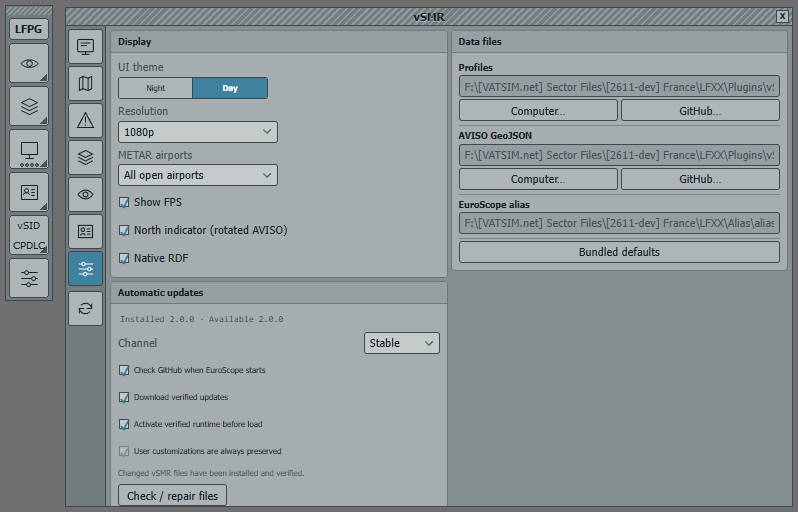Viewport: 798px width, 512px height.
Task: Open the eye visibility menu in left toolbar
Action: pyautogui.click(x=29, y=64)
